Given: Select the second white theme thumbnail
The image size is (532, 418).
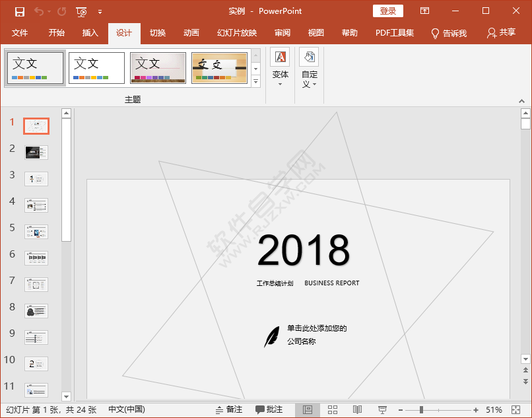Looking at the screenshot, I should pyautogui.click(x=96, y=67).
